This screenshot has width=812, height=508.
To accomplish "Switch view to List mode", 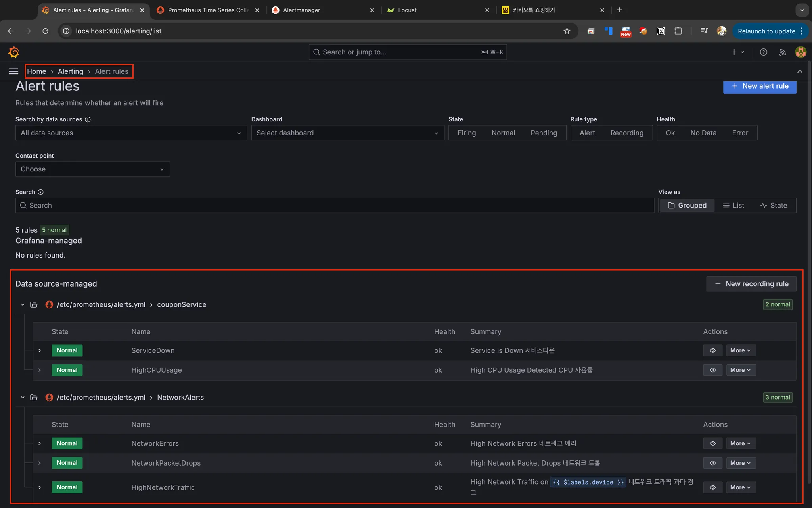I will (733, 206).
